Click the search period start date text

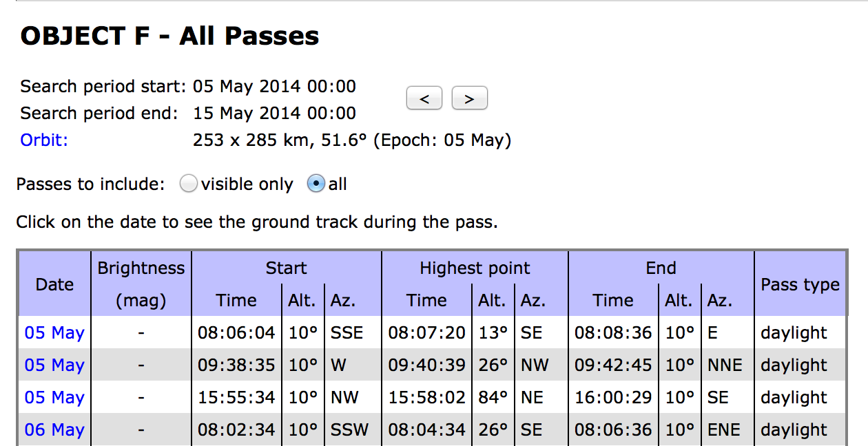pyautogui.click(x=274, y=87)
